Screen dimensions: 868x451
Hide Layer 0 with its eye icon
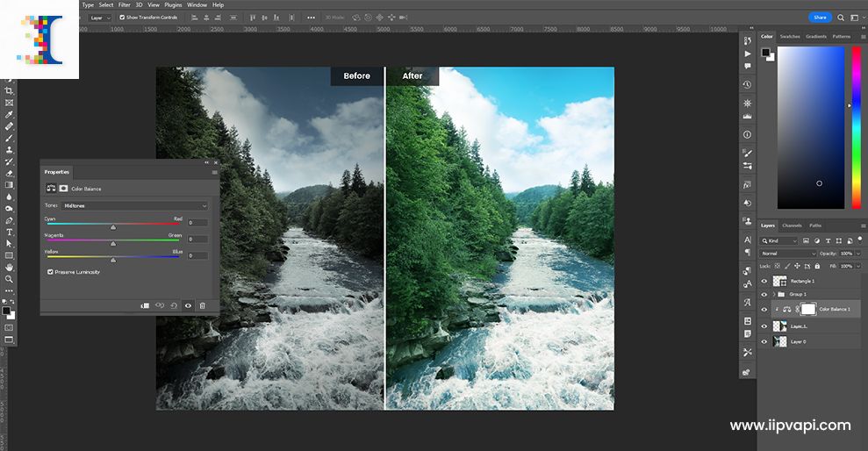[764, 341]
